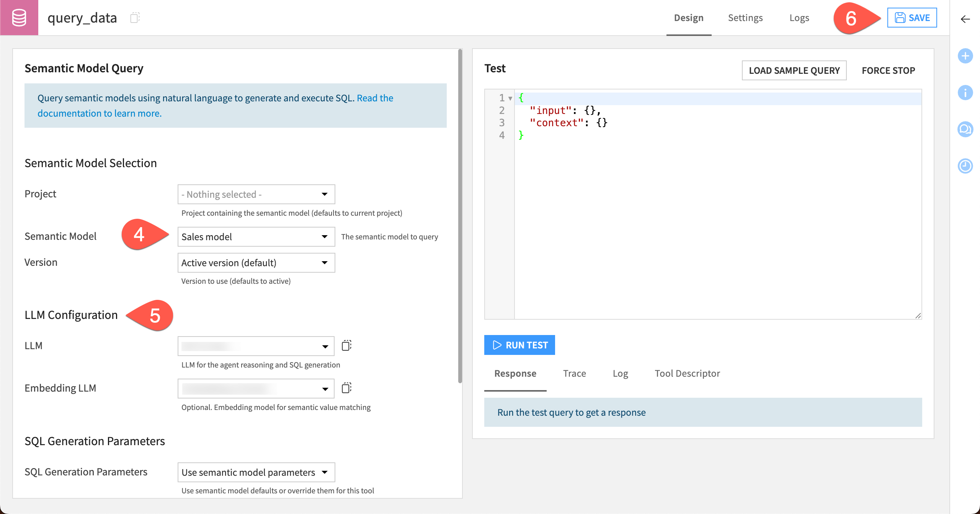The image size is (980, 514).
Task: Open the Semantic Model dropdown set to Sales model
Action: point(256,236)
